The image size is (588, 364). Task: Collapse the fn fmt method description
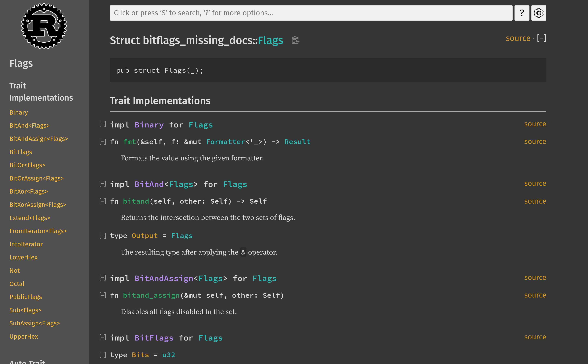click(x=102, y=141)
